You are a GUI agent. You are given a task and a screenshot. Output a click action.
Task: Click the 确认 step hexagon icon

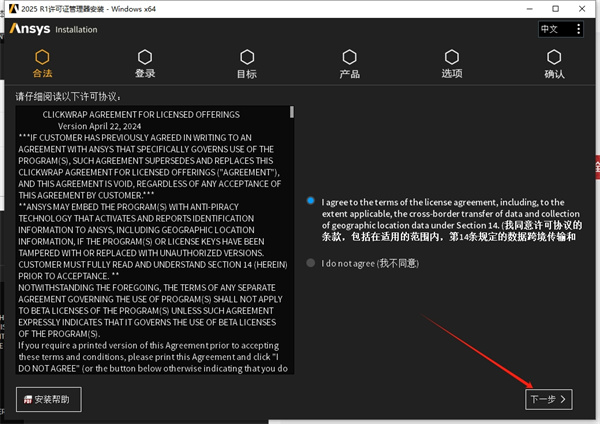pyautogui.click(x=554, y=57)
